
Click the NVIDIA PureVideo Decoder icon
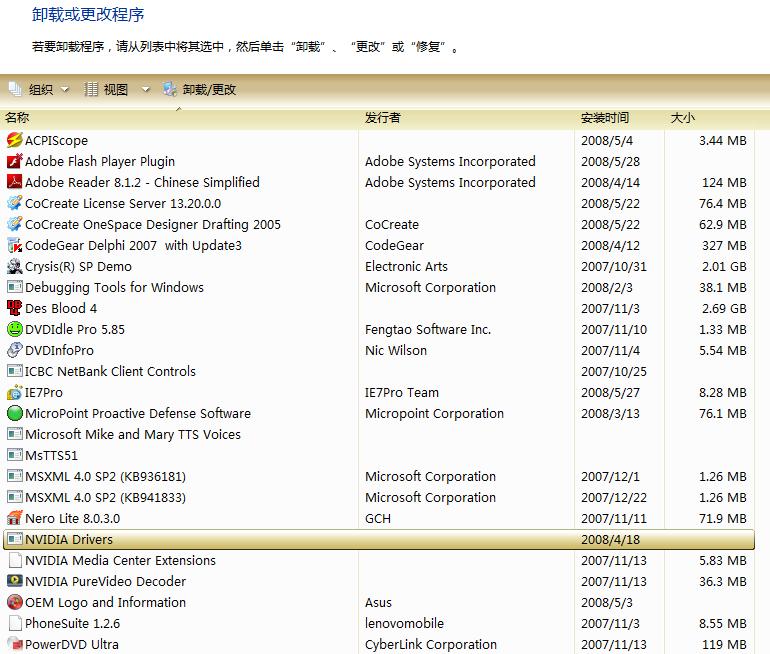pos(15,581)
